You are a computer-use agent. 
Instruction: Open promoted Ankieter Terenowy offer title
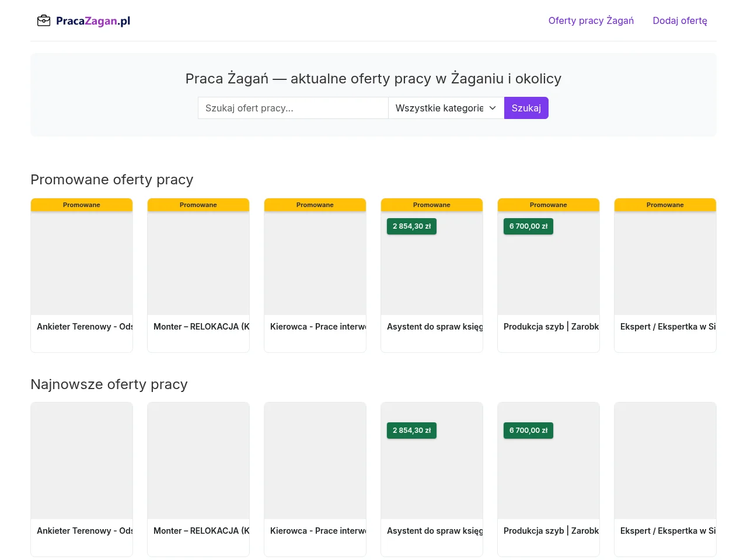click(85, 327)
